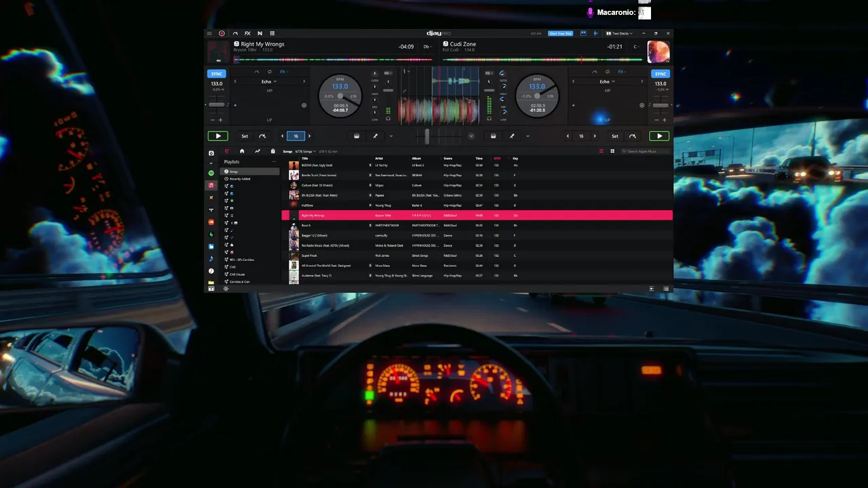Screen dimensions: 868x488
Task: Open the hamburger menu at top left
Action: pos(210,33)
